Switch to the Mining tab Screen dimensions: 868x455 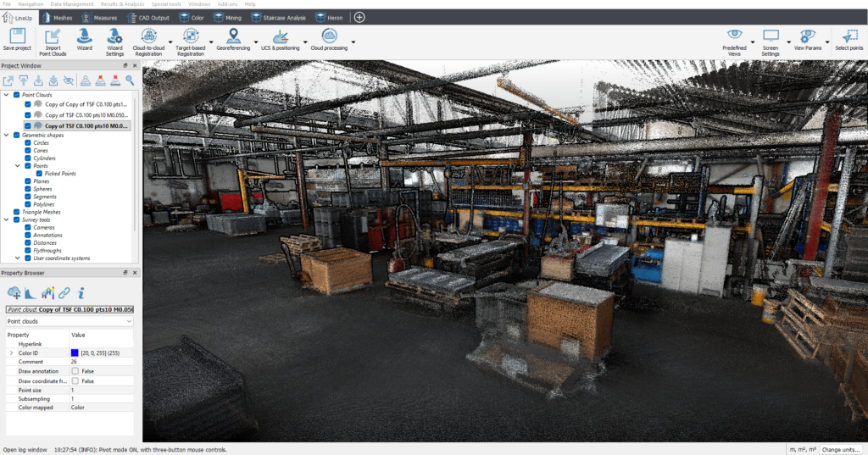click(227, 17)
